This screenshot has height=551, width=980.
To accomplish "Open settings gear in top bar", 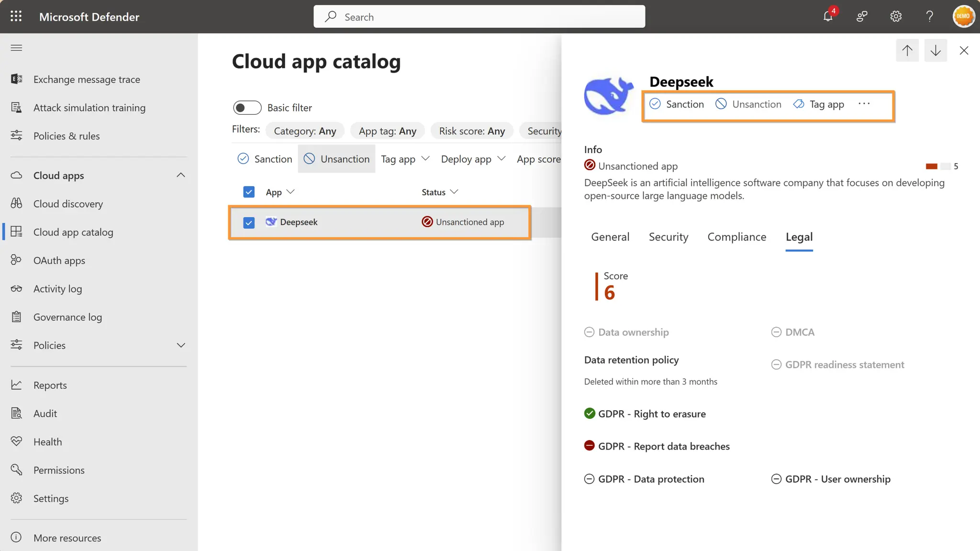I will coord(896,17).
